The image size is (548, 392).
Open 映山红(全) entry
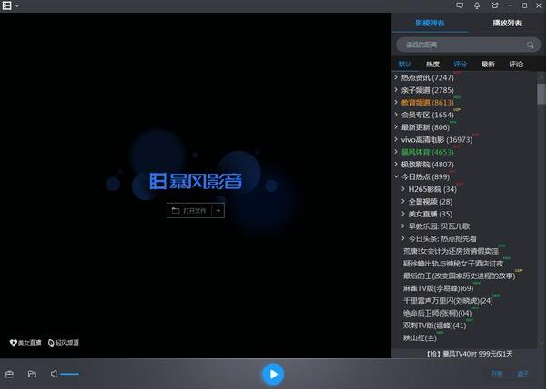(420, 338)
